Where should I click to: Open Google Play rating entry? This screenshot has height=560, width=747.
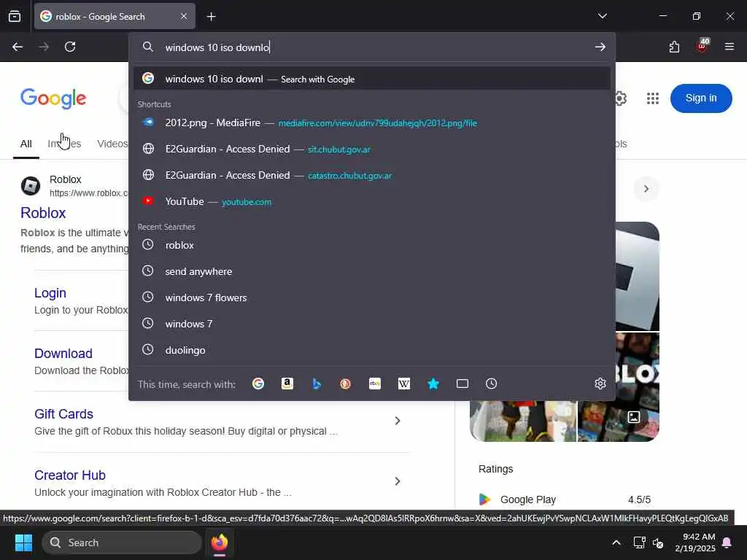[x=565, y=499]
